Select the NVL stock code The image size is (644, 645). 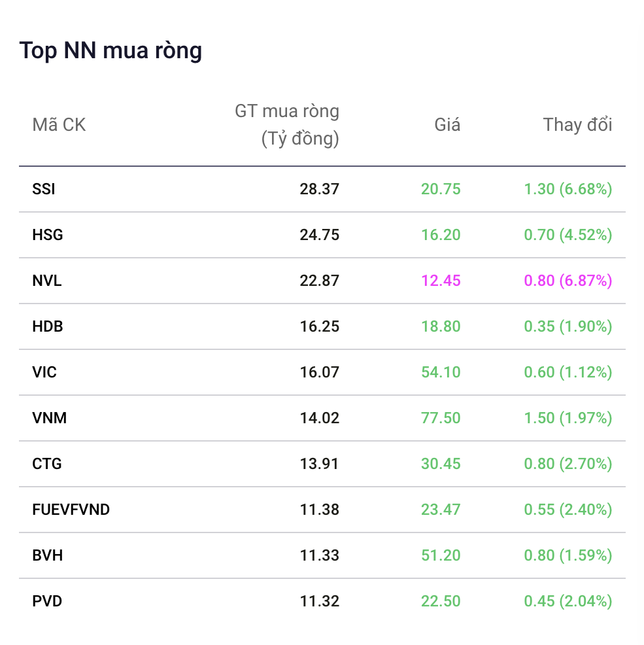pyautogui.click(x=47, y=281)
